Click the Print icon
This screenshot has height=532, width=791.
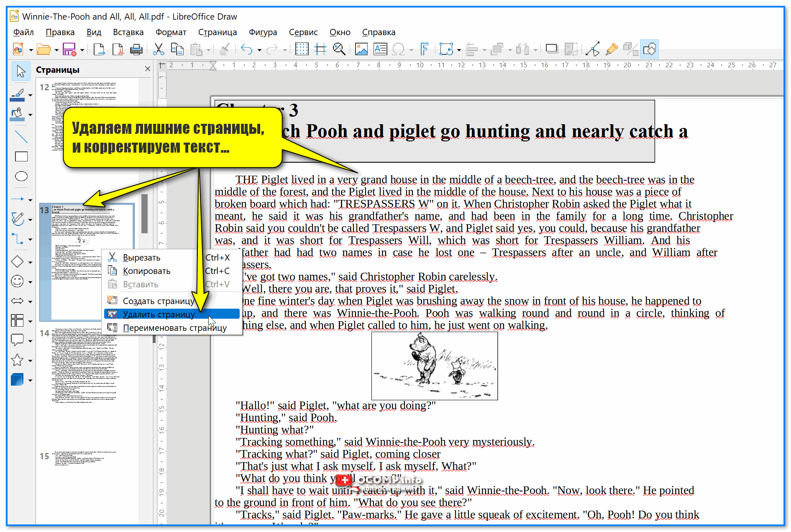[x=136, y=49]
